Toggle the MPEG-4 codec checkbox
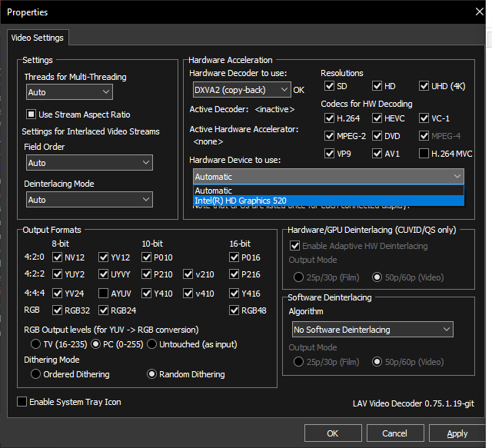 424,136
